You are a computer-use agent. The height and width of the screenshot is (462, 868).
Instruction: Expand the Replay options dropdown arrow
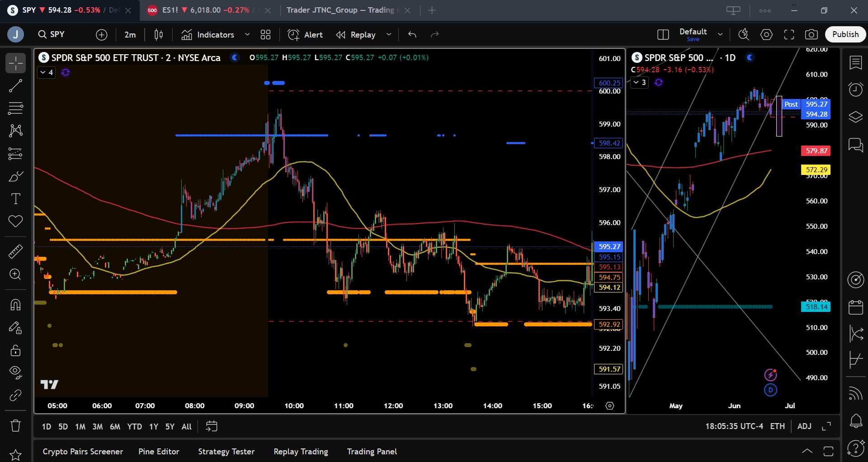point(388,35)
